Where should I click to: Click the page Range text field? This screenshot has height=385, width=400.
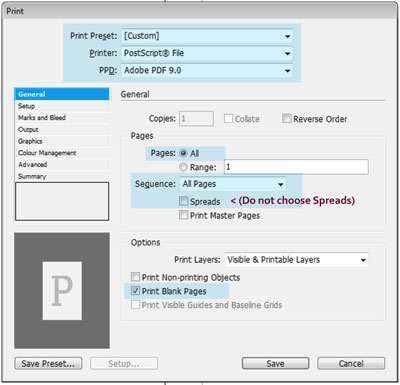pos(296,167)
